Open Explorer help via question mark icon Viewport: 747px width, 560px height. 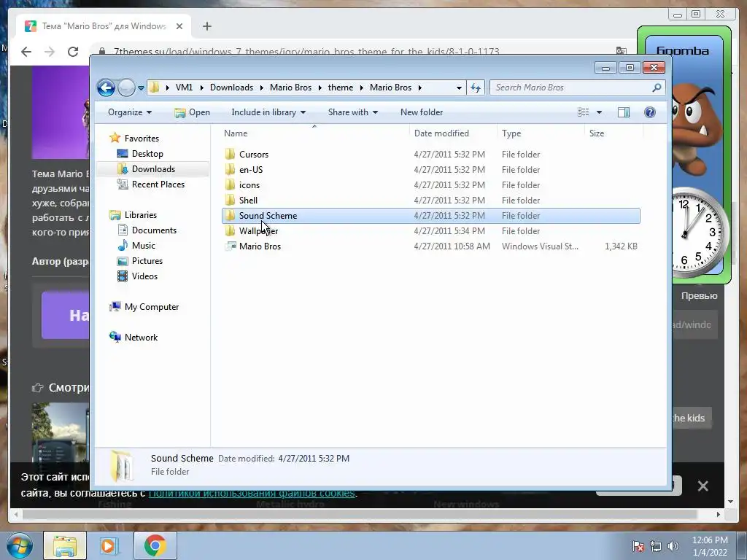click(650, 112)
